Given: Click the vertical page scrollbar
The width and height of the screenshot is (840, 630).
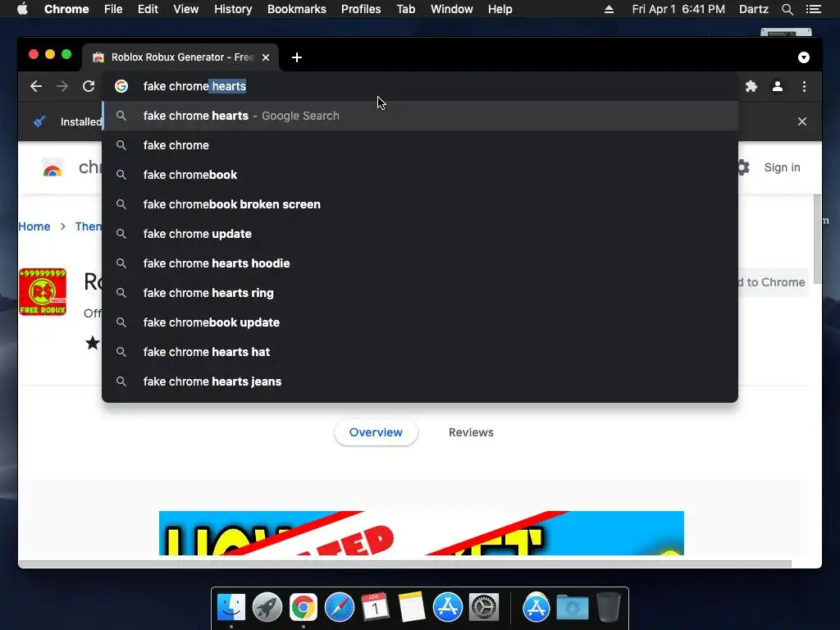Looking at the screenshot, I should click(x=817, y=239).
